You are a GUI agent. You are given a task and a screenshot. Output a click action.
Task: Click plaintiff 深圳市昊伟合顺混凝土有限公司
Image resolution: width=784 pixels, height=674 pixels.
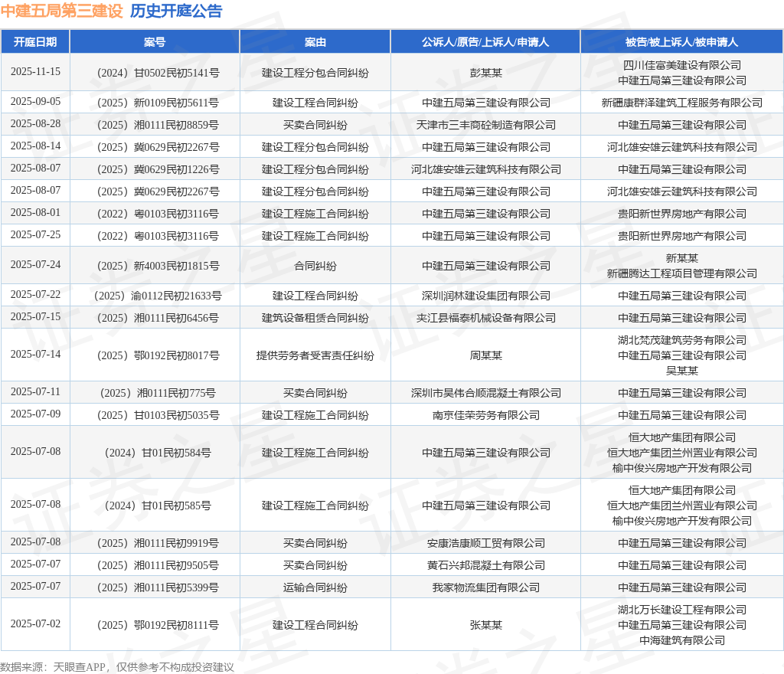coord(485,393)
